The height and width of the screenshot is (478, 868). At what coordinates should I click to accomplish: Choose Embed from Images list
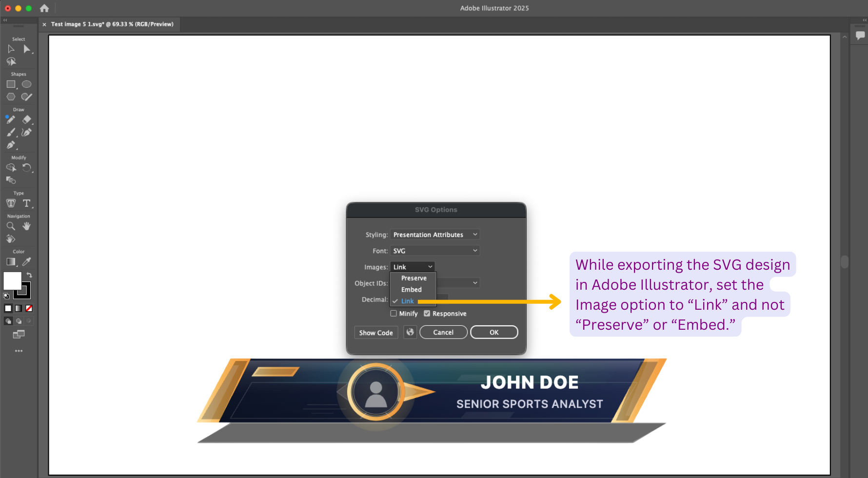coord(411,290)
